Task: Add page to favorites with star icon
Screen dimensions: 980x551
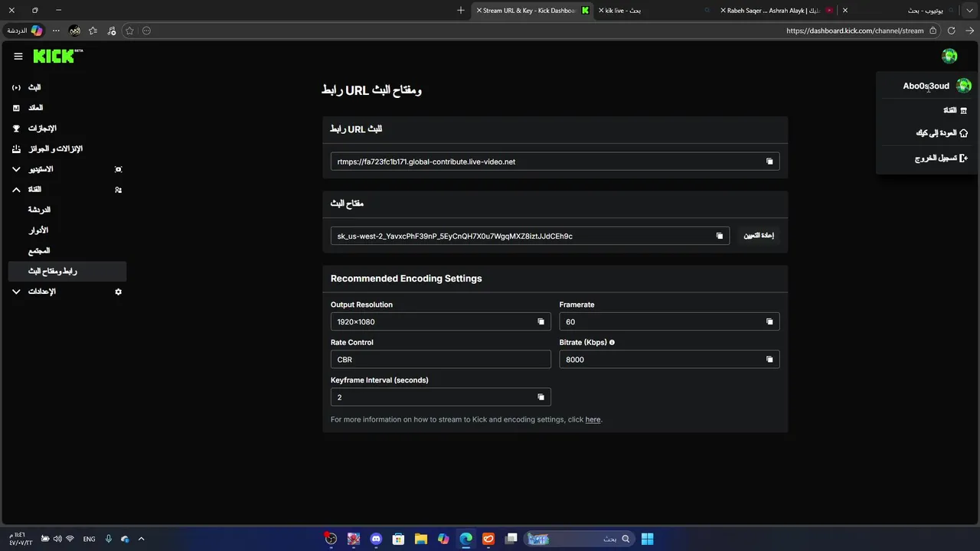Action: [129, 31]
